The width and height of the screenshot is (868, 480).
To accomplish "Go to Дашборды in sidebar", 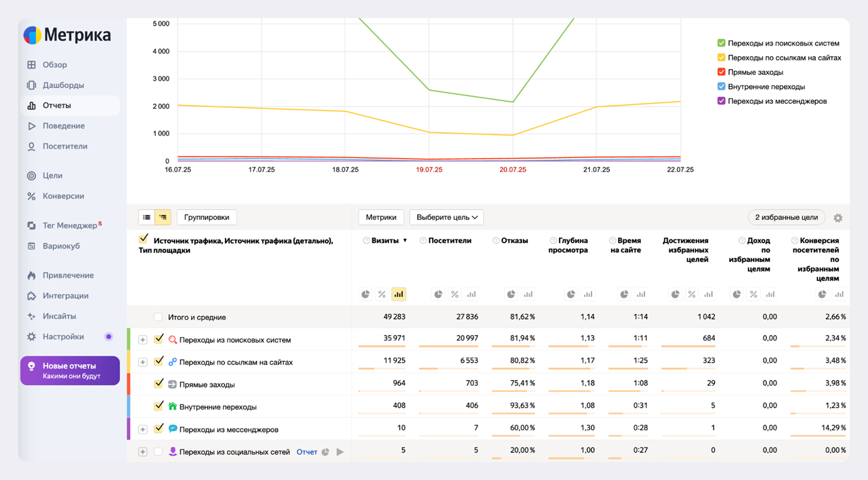I will click(x=63, y=85).
